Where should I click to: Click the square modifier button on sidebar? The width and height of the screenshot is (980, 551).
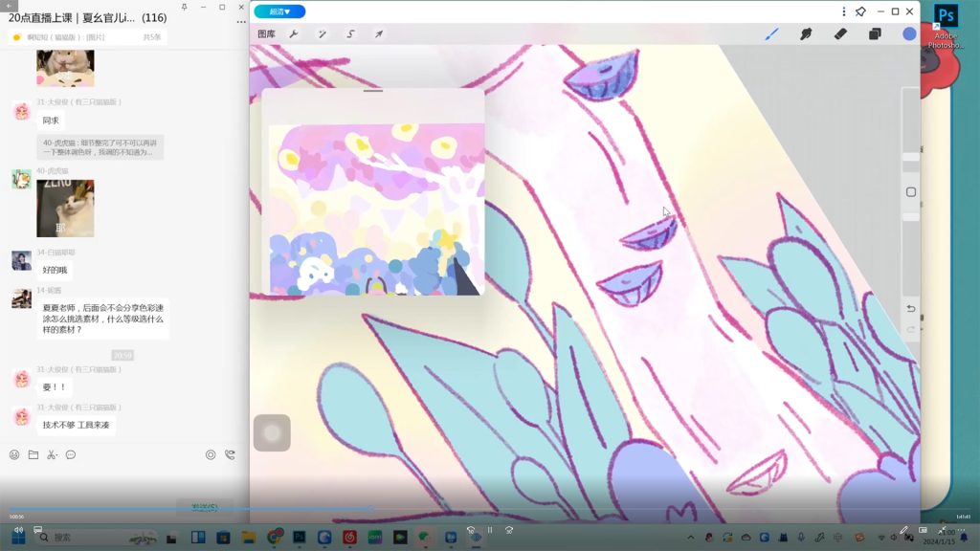click(911, 192)
